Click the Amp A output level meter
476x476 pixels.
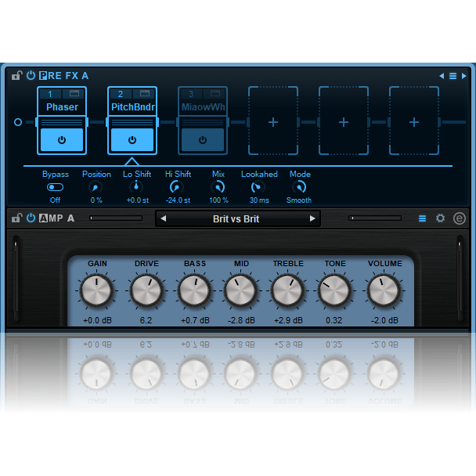pos(375,218)
